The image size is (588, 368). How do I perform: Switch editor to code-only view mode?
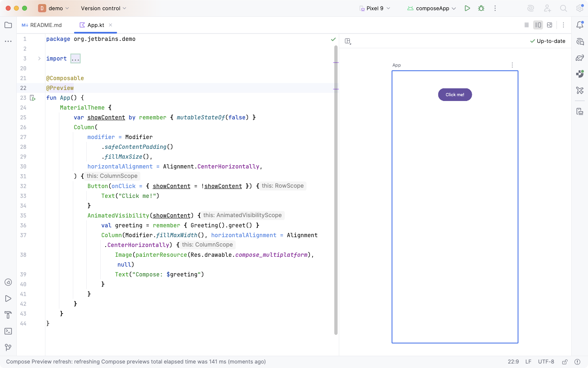tap(527, 25)
